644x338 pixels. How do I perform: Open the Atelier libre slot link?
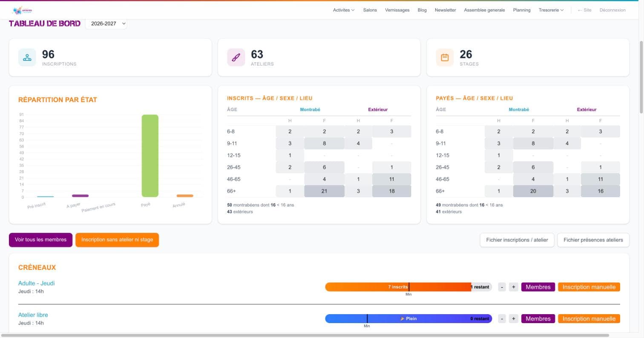33,315
